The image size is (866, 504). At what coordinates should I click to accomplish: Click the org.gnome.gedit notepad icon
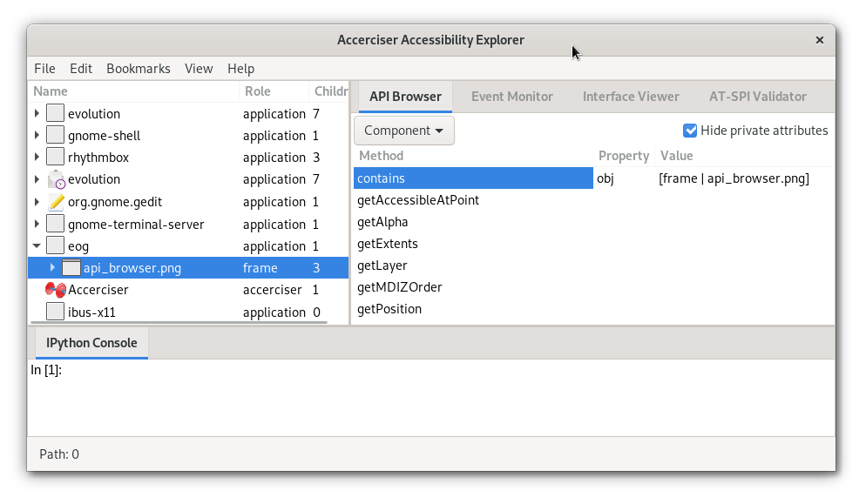[56, 202]
